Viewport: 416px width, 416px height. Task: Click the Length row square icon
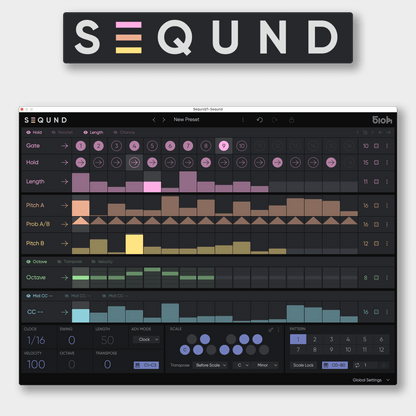(376, 182)
